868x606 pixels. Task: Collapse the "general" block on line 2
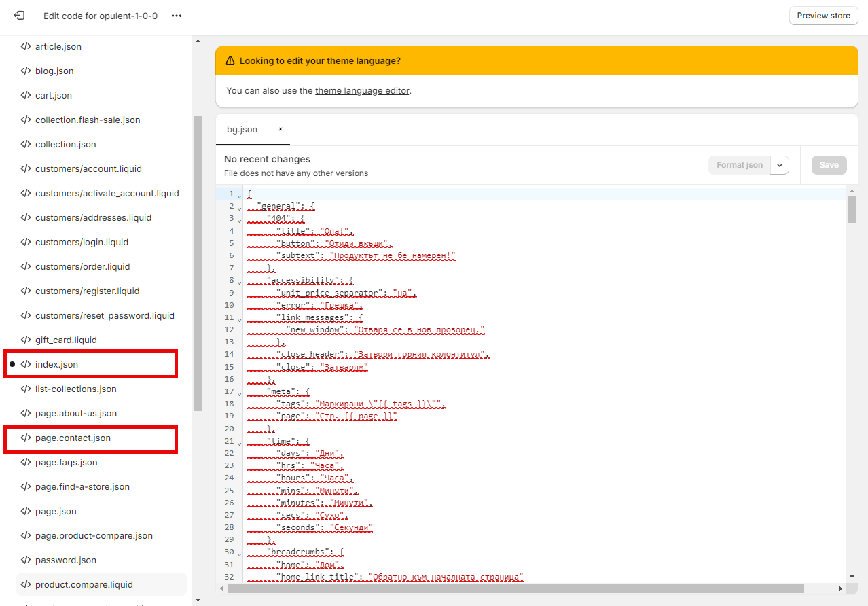point(239,207)
